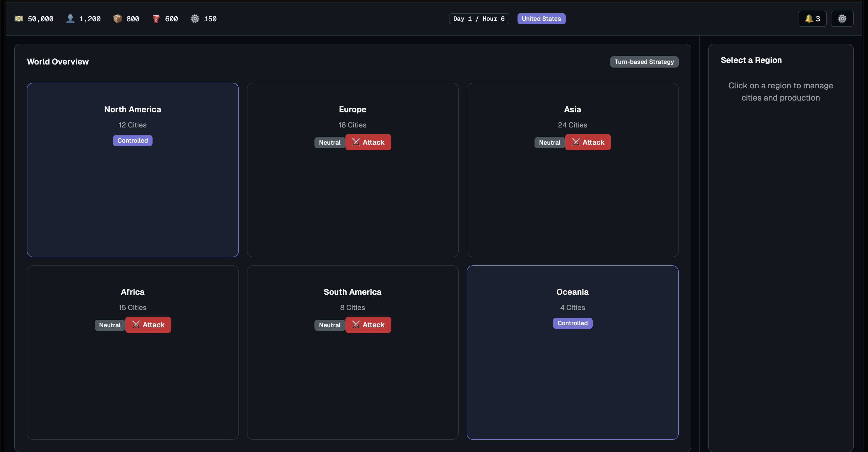Open the settings gear button

tap(842, 19)
